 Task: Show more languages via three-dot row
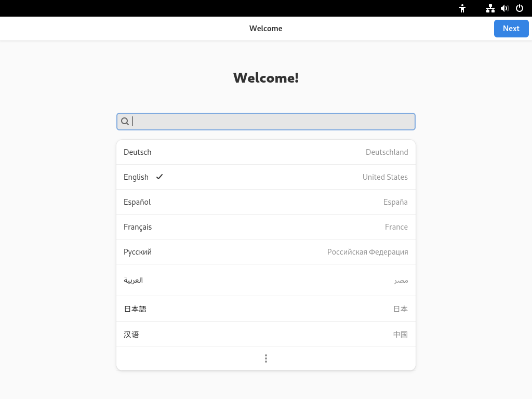[266, 358]
